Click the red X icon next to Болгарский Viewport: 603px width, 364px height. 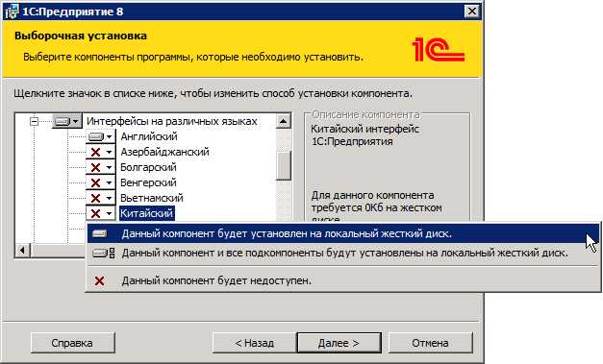click(96, 167)
